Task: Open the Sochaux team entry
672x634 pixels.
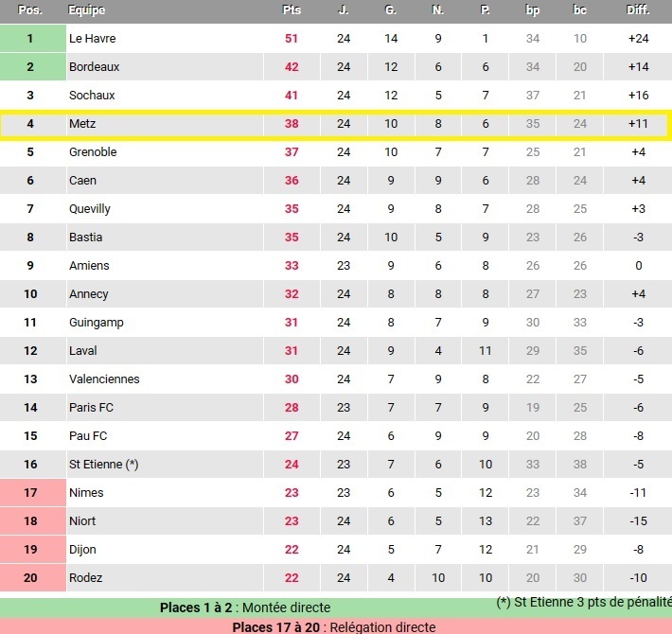Action: [92, 96]
